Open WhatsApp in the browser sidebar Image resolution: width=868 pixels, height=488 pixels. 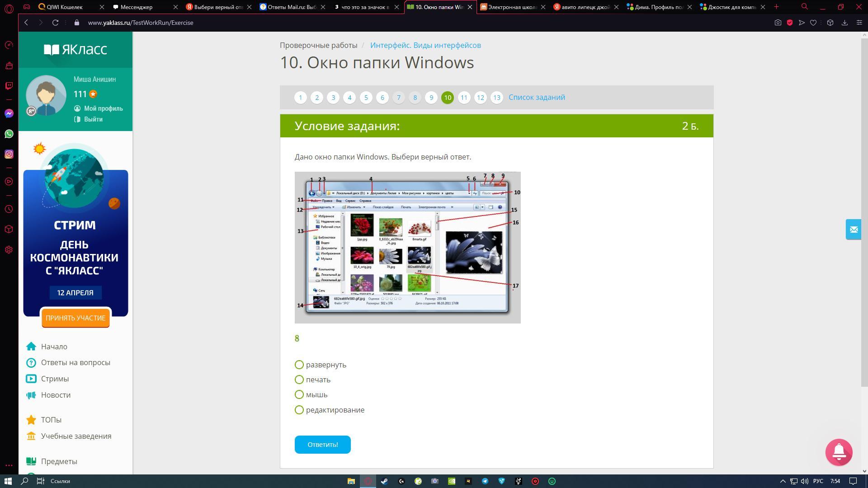(9, 134)
